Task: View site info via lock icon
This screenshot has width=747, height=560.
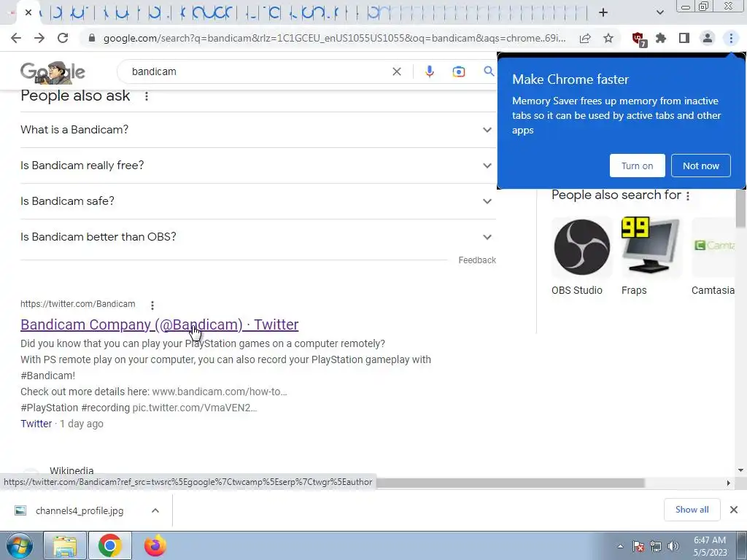Action: click(92, 38)
